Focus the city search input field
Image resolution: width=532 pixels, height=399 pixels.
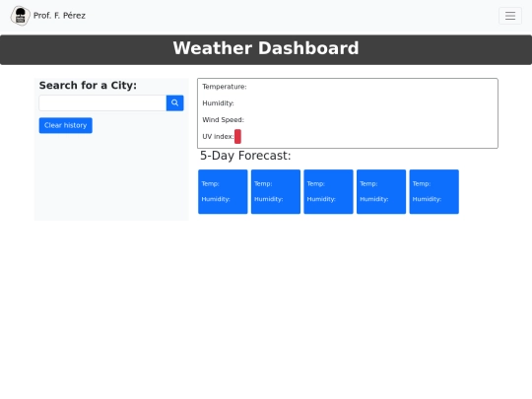tap(102, 102)
